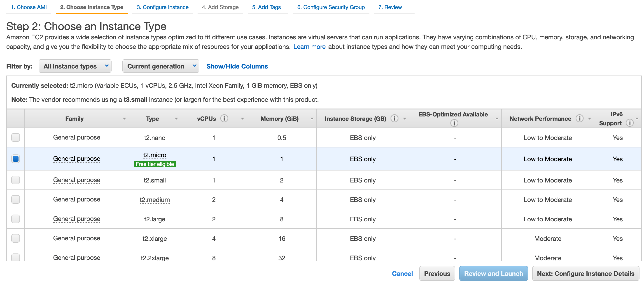Open the Type column dropdown arrow
Screen dimensions: 644x284
pos(177,119)
